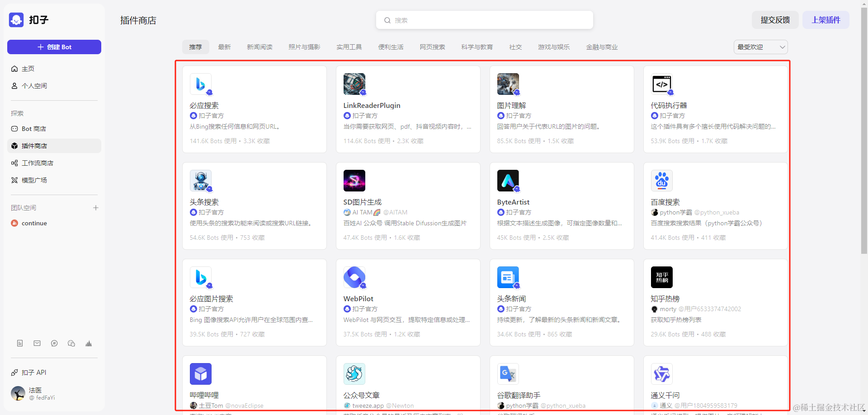Click the 代码执行器 code icon

[661, 84]
